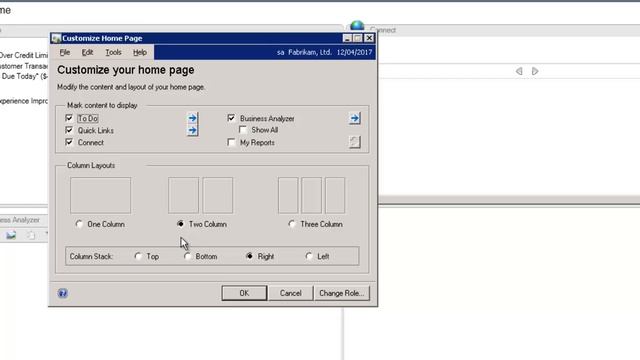
Task: Open the File menu
Action: coord(64,52)
